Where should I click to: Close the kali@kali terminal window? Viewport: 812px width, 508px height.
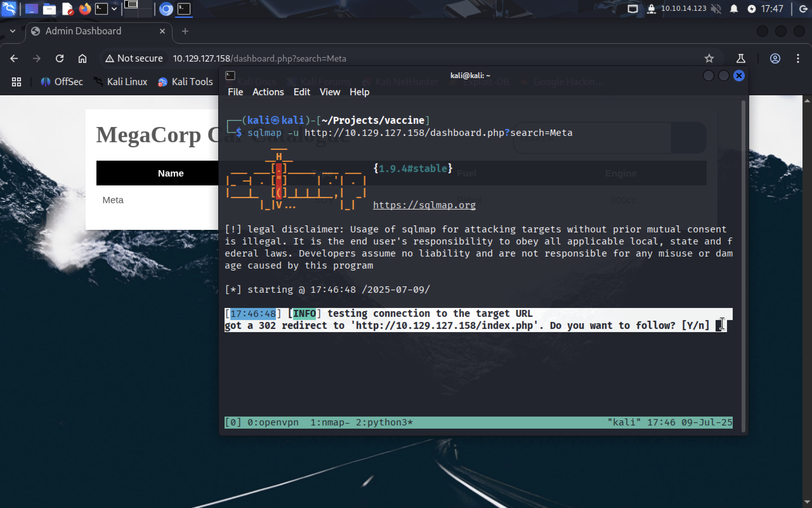[x=739, y=76]
